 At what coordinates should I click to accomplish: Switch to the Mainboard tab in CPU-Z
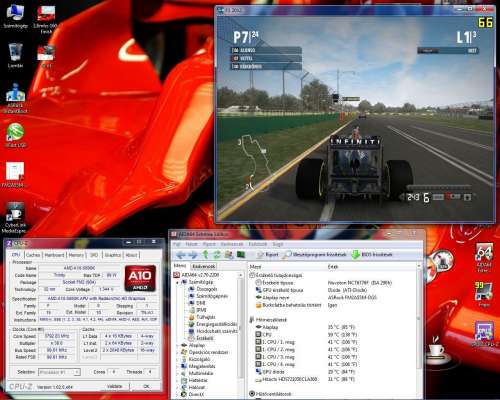(54, 255)
